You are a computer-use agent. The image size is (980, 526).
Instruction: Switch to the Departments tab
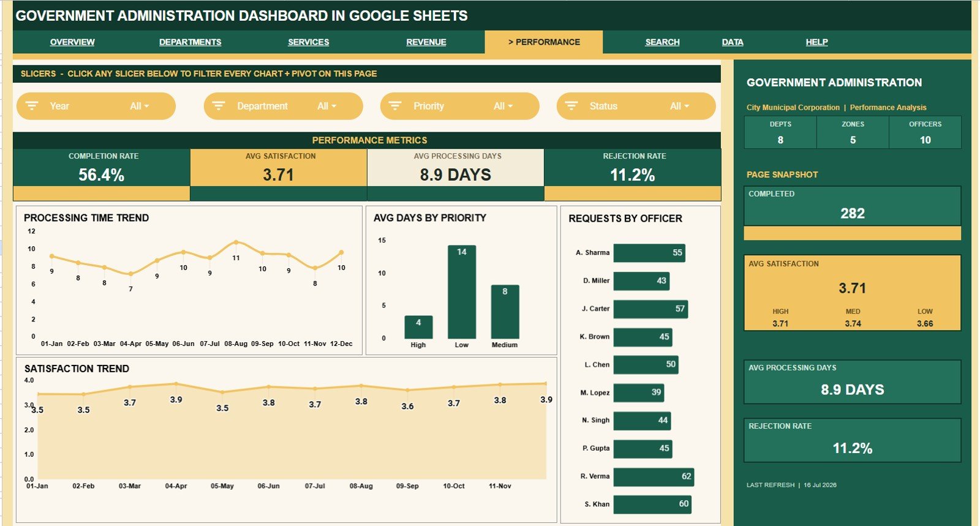click(x=190, y=42)
